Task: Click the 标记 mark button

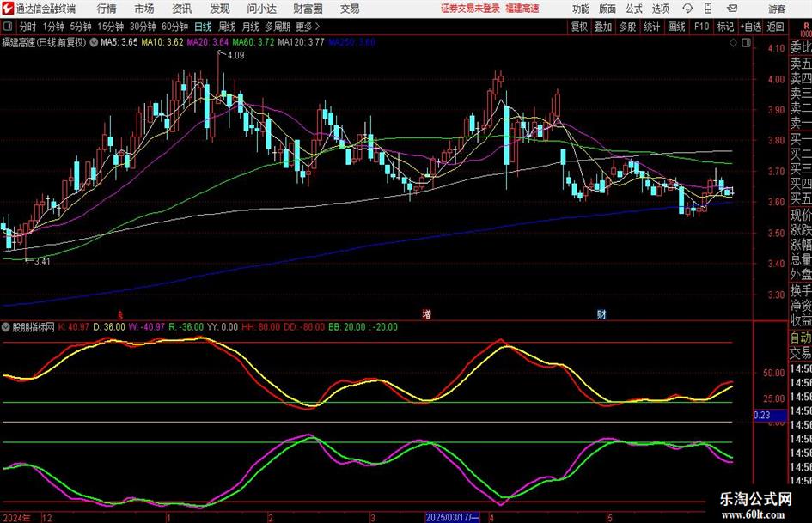Action: pos(725,27)
